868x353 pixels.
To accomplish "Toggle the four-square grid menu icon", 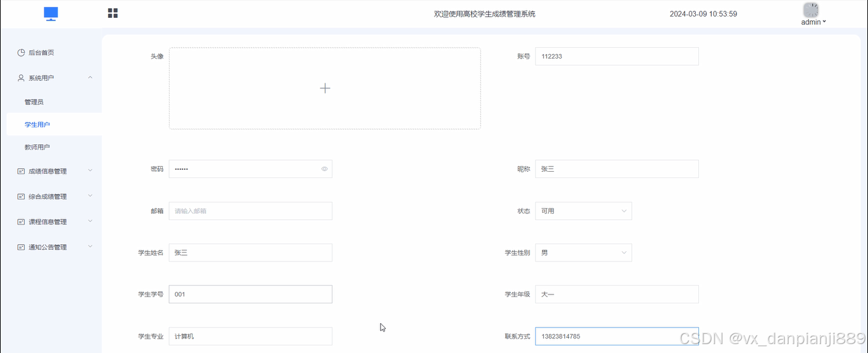I will pyautogui.click(x=113, y=13).
